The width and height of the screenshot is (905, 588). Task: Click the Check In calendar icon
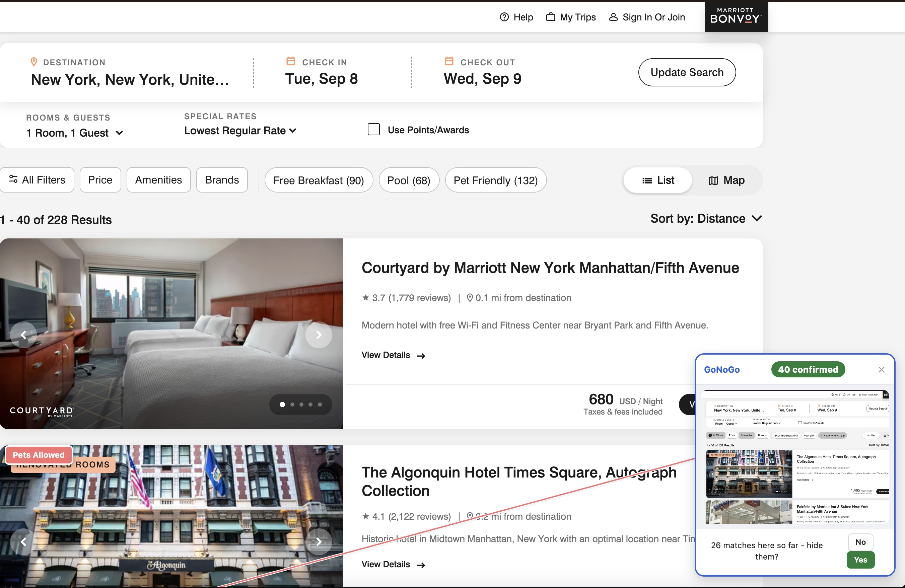point(290,61)
